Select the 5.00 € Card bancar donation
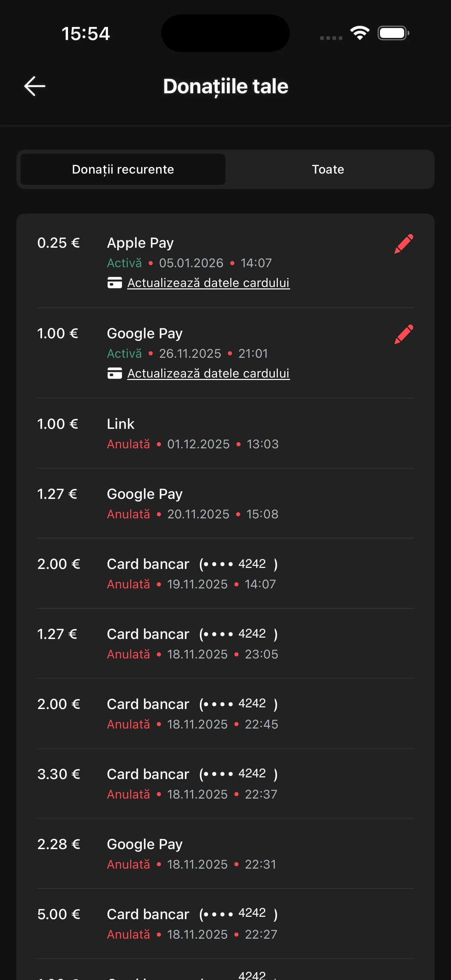 pos(225,923)
